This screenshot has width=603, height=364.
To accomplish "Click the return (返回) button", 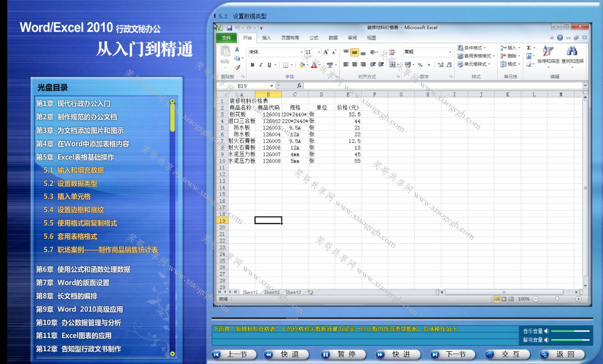I will [562, 354].
